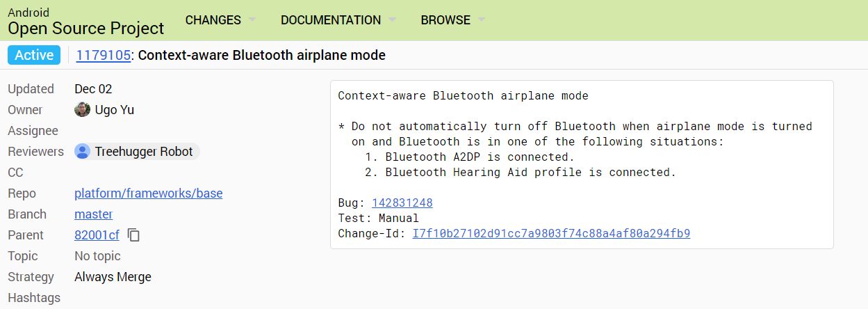Copy parent commit hash with clipboard icon
The image size is (868, 309).
(x=134, y=235)
